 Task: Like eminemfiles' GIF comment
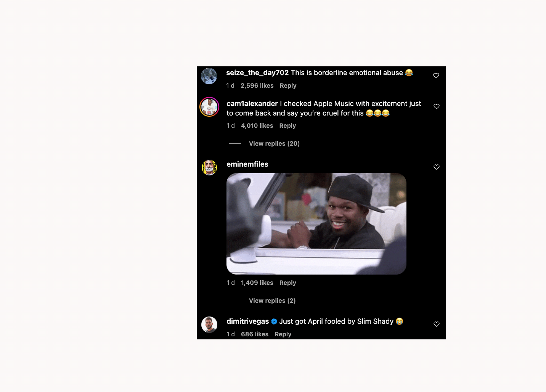[x=436, y=167]
